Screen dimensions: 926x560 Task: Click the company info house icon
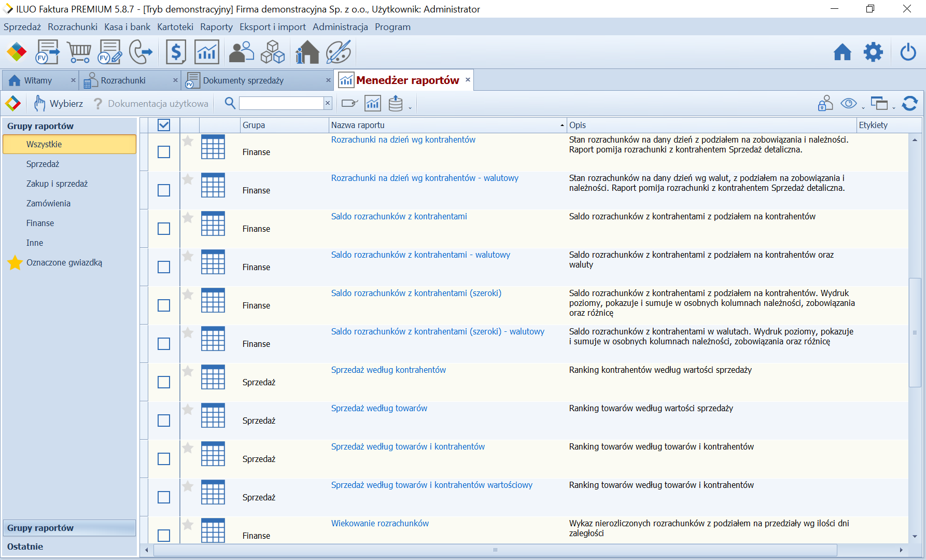(307, 52)
